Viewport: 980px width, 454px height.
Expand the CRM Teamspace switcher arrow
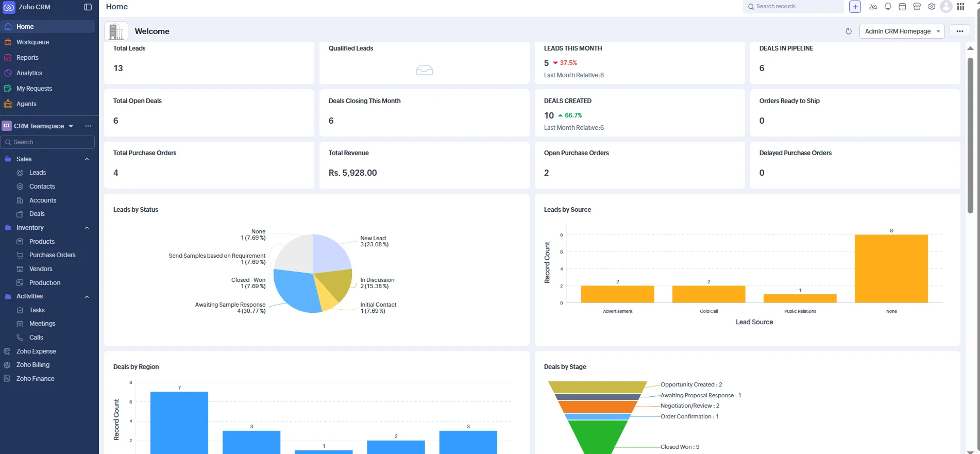pyautogui.click(x=71, y=126)
